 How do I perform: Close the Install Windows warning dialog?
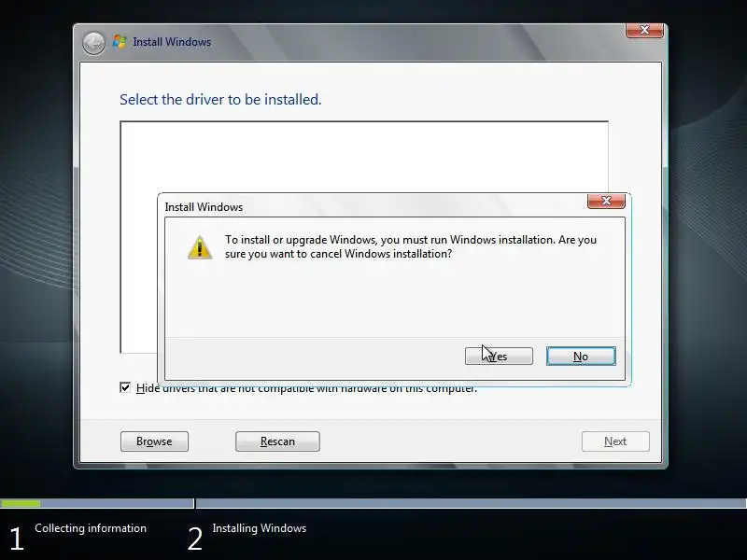[606, 201]
